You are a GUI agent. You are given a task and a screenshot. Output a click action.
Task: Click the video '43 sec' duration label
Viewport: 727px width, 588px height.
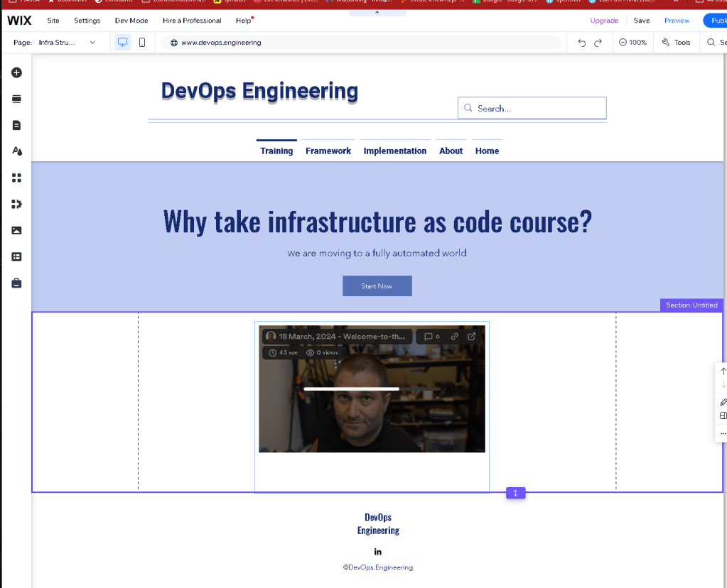tap(284, 353)
